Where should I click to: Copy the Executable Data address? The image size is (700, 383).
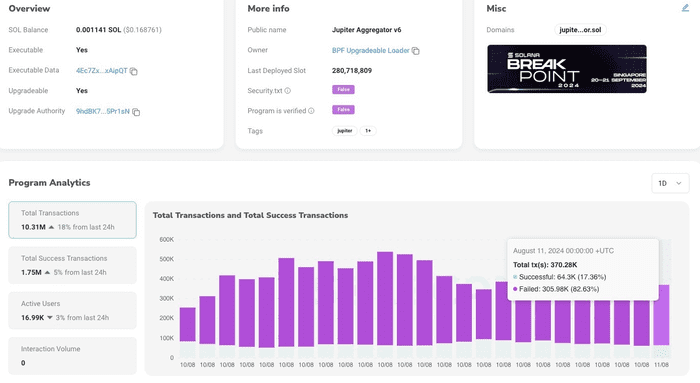click(x=133, y=71)
